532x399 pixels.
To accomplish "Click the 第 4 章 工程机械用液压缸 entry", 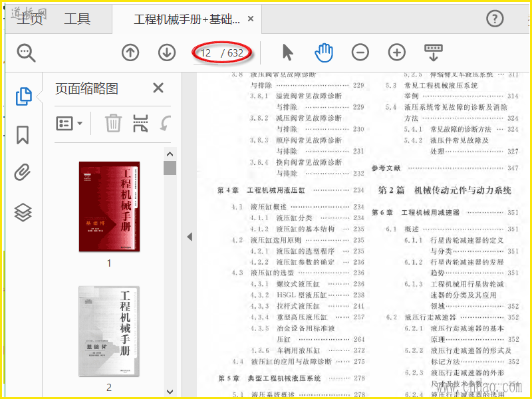I will pos(291,190).
